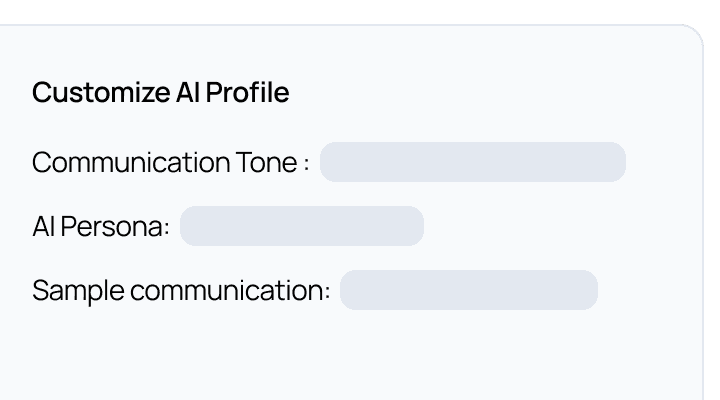Select the AI Persona input field
Viewport: 720px width, 400px height.
[301, 226]
